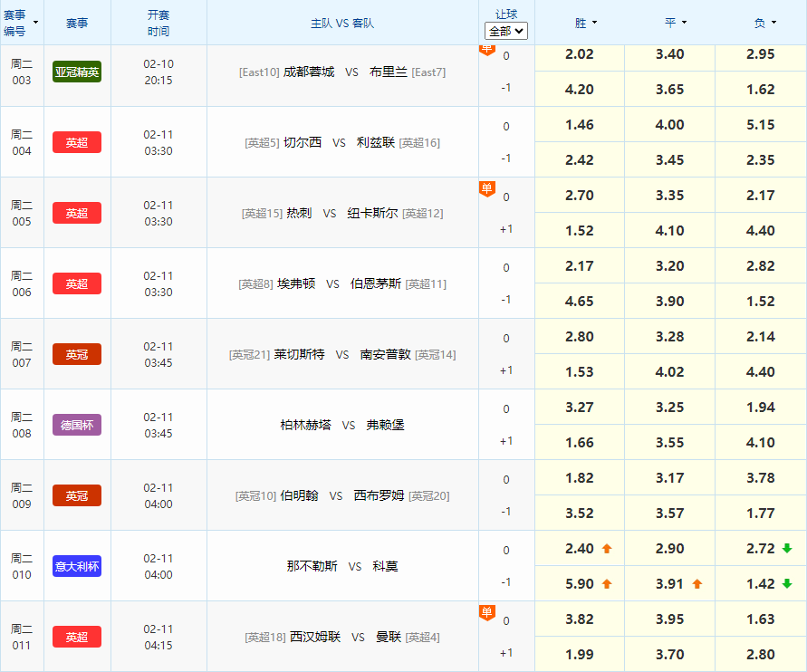Select win odds 1.82 for 伯明翰
Screen dimensions: 807x672
580,478
